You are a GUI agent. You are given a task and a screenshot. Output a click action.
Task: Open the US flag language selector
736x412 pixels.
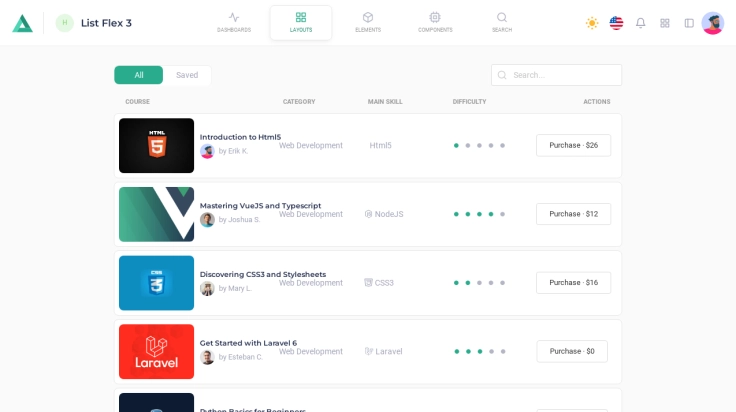point(616,23)
